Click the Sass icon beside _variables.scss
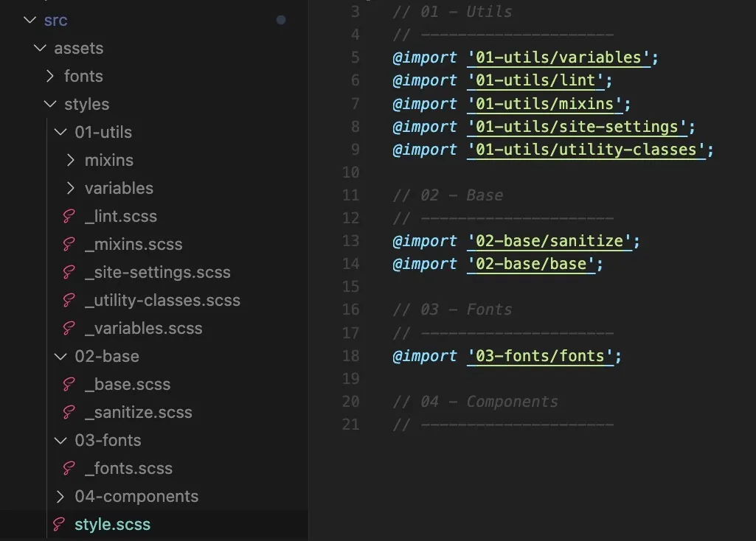 pos(69,329)
